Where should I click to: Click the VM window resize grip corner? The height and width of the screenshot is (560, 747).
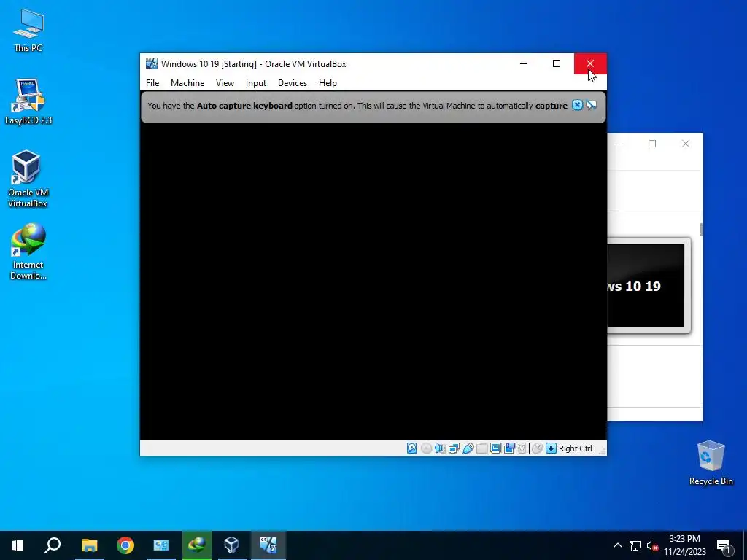click(x=602, y=451)
